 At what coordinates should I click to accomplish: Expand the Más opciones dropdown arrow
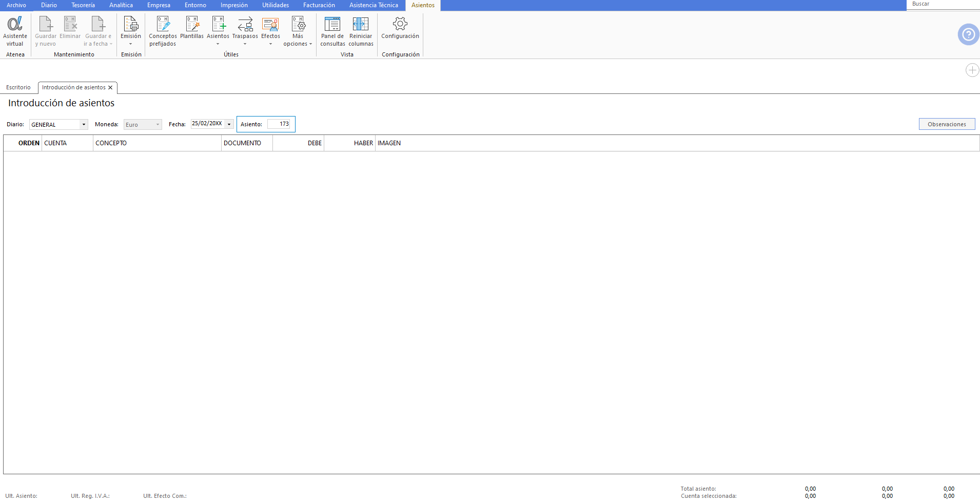pos(310,44)
